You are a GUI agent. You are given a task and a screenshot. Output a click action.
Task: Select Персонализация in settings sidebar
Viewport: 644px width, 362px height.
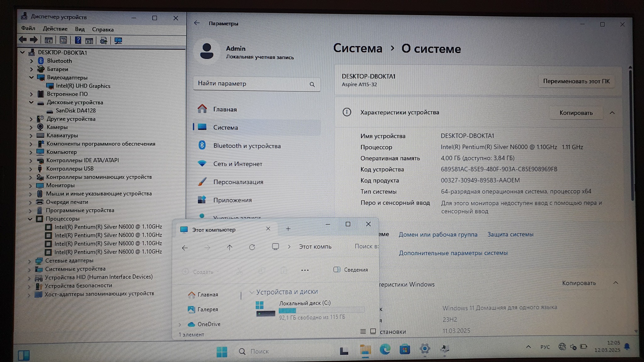(x=238, y=182)
